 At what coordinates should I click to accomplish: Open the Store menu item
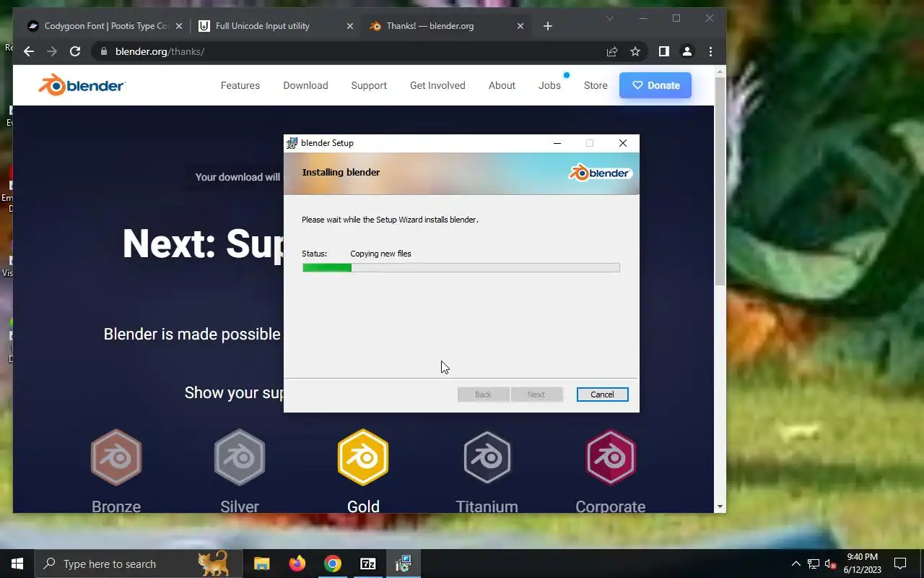click(x=596, y=85)
